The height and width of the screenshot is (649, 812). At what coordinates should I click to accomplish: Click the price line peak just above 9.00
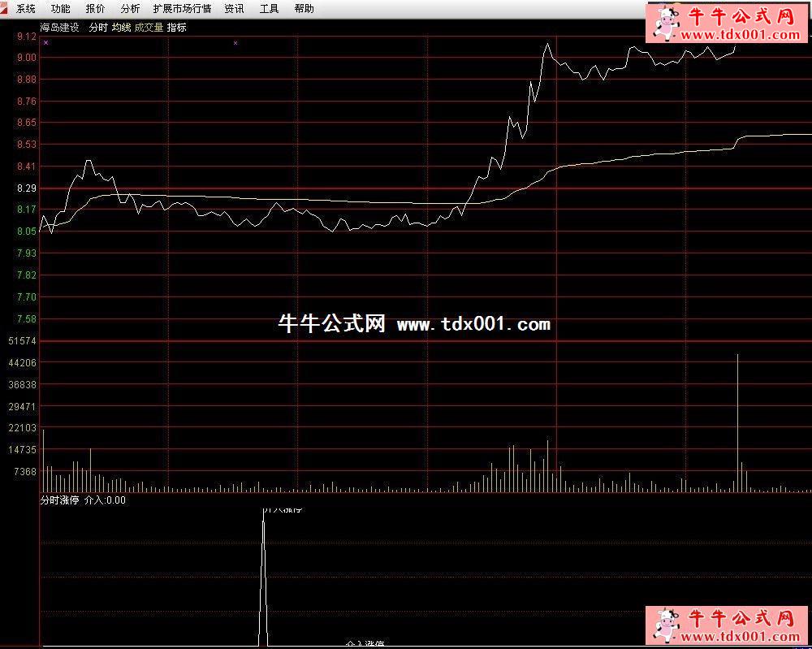pos(547,45)
